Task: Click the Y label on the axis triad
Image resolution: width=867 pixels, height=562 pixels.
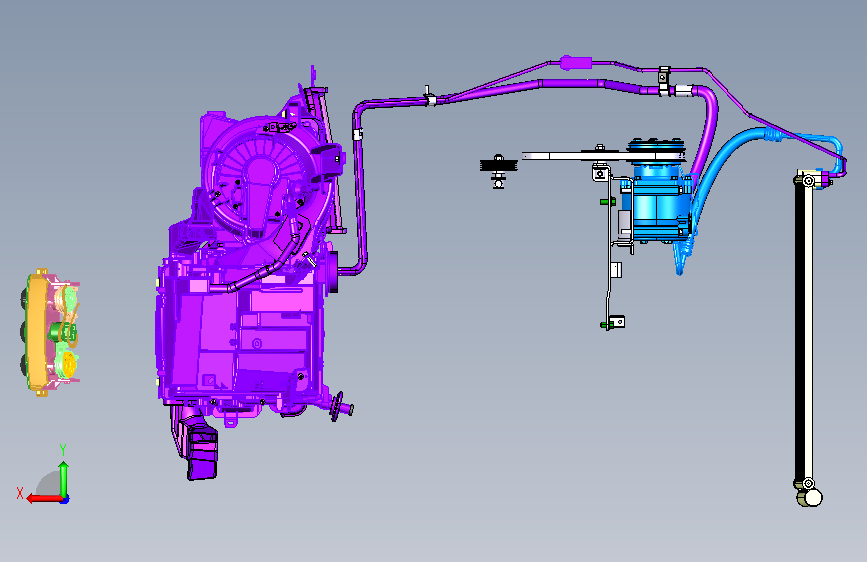Action: [63, 450]
